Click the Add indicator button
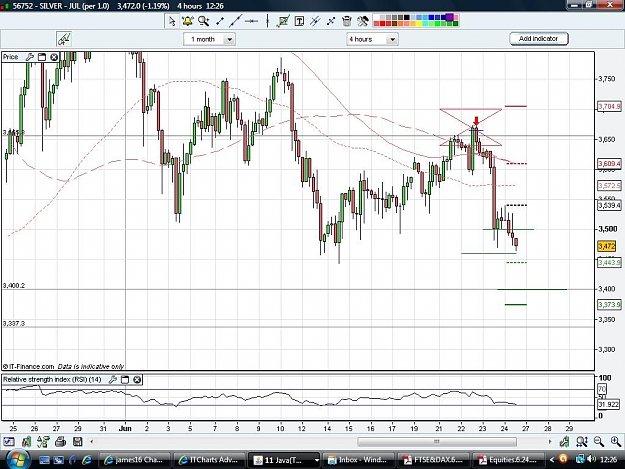The width and height of the screenshot is (625, 469). [539, 39]
